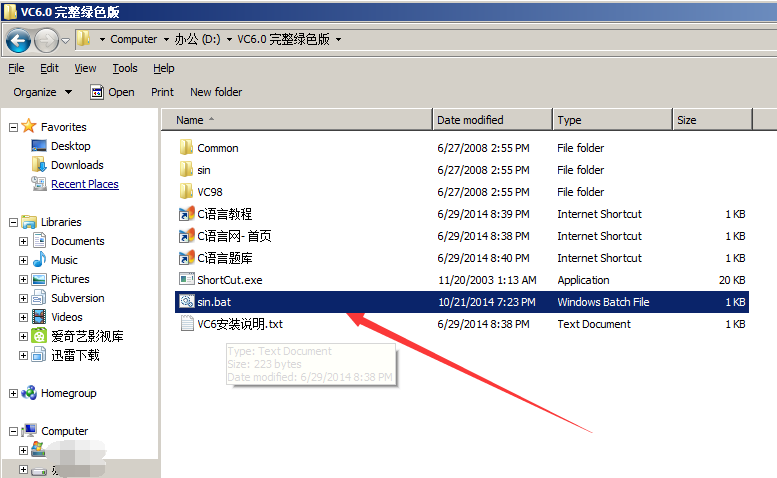Click the C语言教程 internet shortcut icon
The image size is (777, 478).
point(186,214)
